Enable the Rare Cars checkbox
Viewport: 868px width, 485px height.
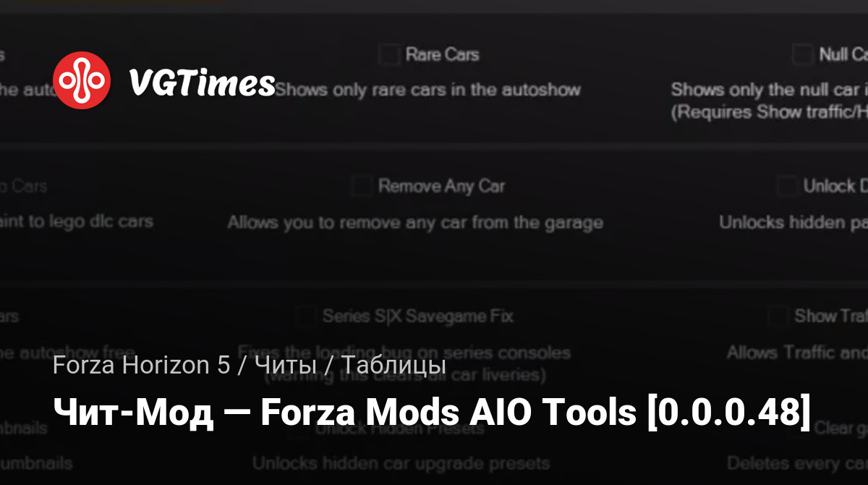pyautogui.click(x=391, y=54)
